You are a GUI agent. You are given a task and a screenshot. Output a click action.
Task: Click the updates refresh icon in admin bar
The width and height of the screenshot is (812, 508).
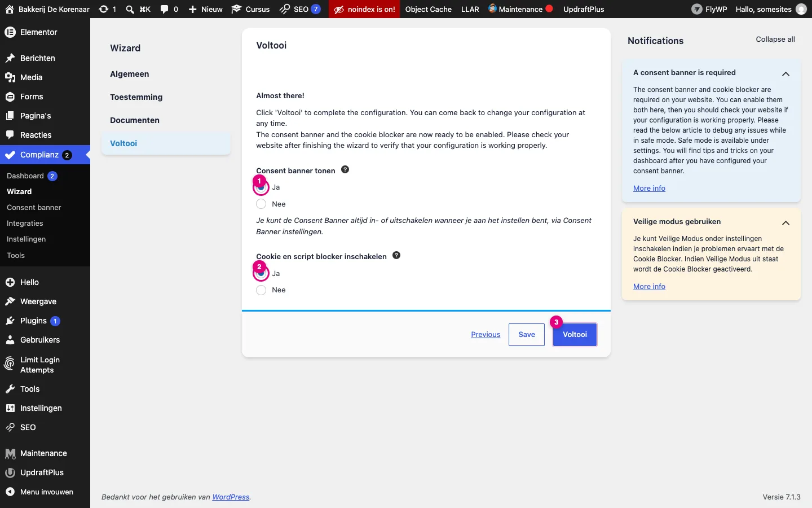[104, 9]
